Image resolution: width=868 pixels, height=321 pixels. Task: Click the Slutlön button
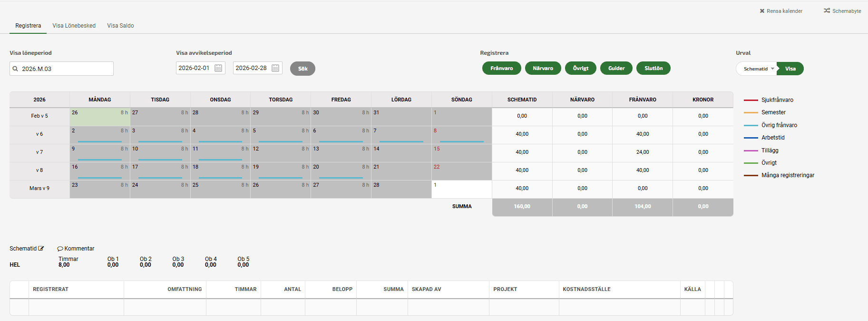(653, 68)
